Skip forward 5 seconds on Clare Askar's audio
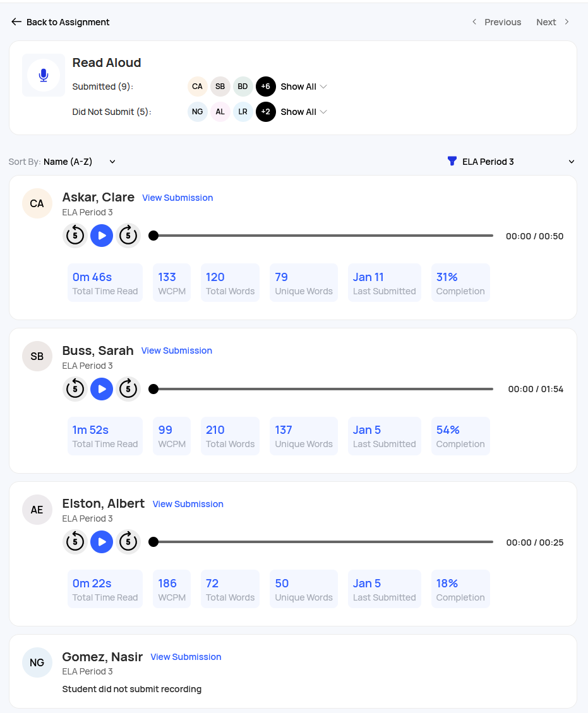 (x=128, y=236)
